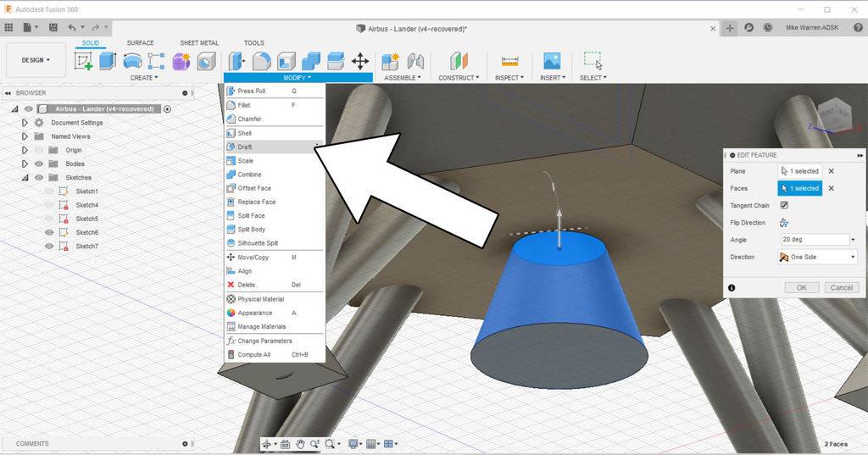
Task: Collapse the Sketches folder
Action: point(25,178)
